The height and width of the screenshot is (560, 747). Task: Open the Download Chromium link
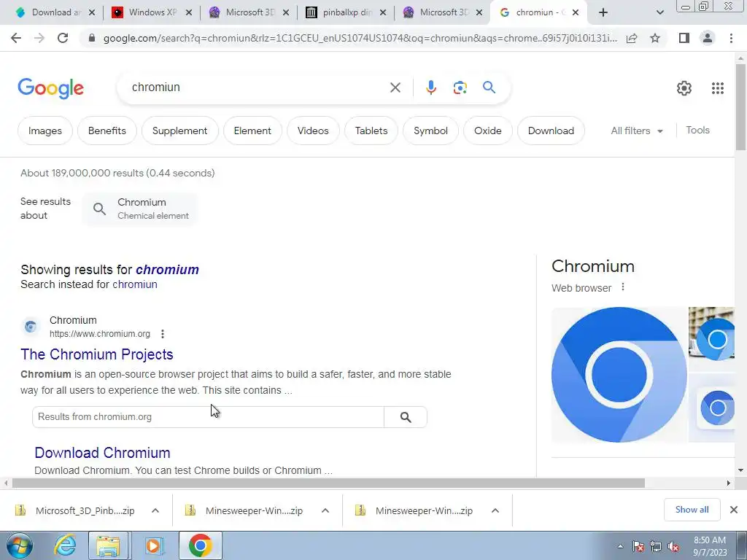point(102,452)
